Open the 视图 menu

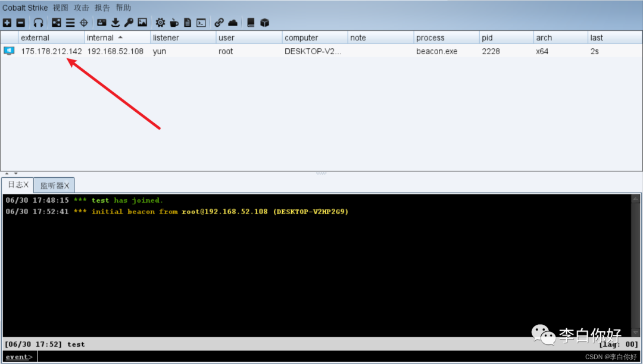pyautogui.click(x=60, y=8)
